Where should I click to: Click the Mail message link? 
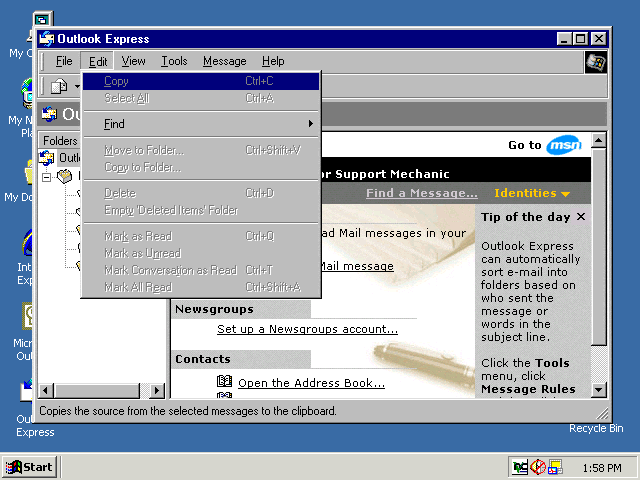[357, 266]
